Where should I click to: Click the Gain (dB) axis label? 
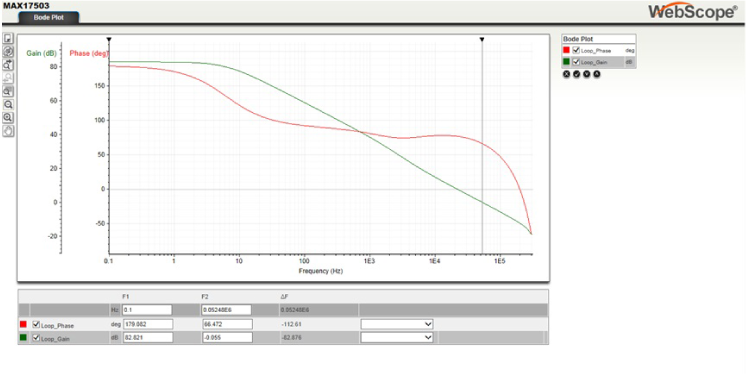(41, 53)
